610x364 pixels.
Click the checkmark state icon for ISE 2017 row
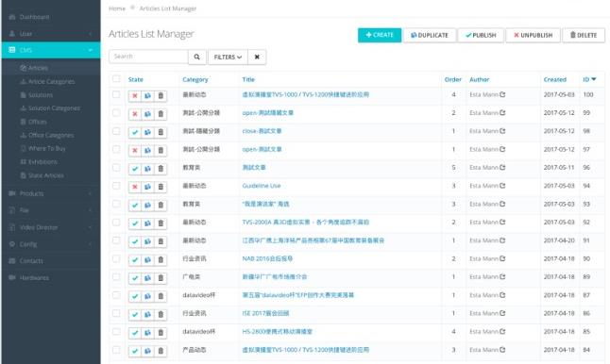(x=135, y=315)
